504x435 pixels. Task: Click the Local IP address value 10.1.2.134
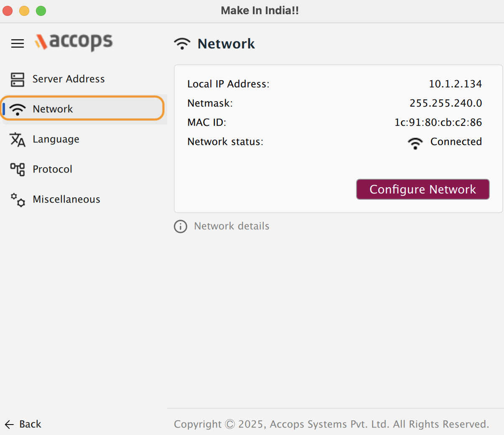(455, 84)
